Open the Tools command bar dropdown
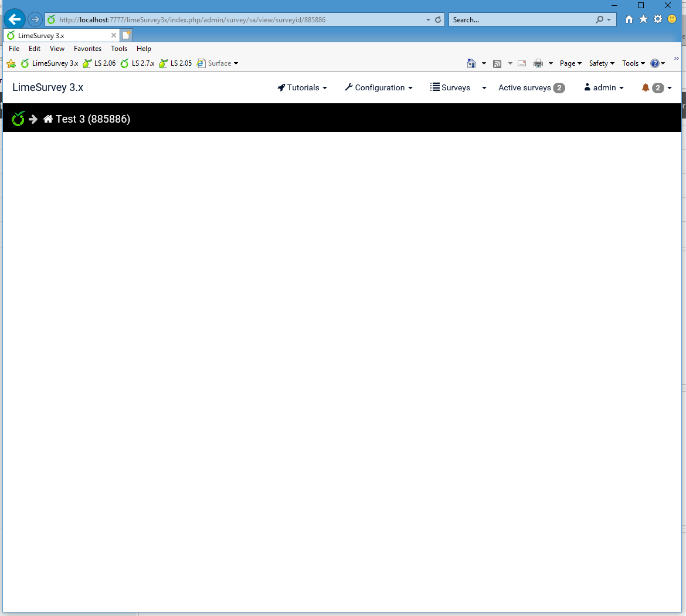The height and width of the screenshot is (616, 686). pos(633,63)
